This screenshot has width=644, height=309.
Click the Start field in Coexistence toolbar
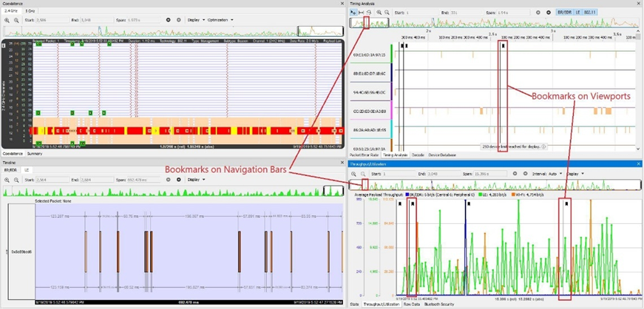tap(54, 20)
